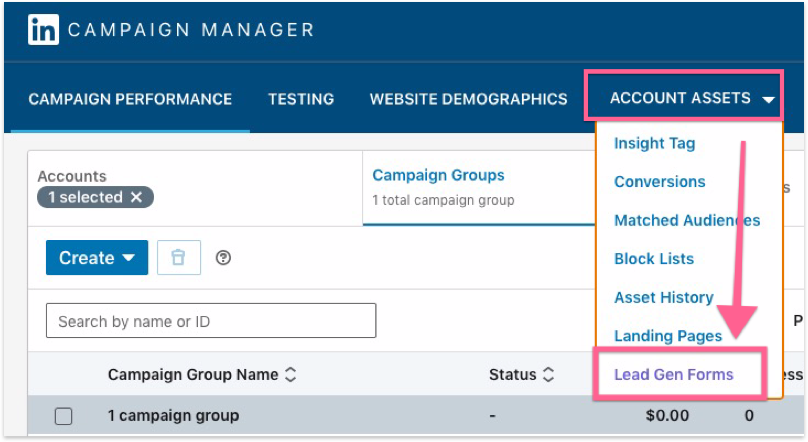
Task: Open the help question mark icon
Action: pos(224,257)
